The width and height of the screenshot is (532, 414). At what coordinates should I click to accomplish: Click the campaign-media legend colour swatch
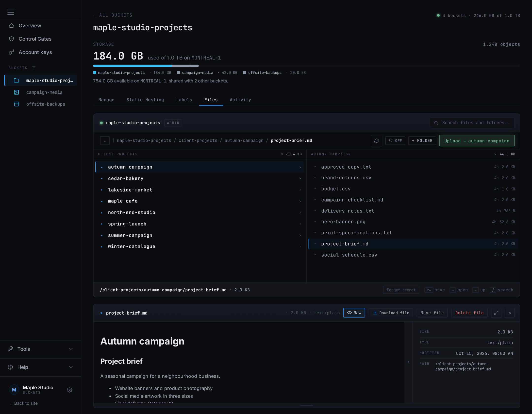[x=178, y=72]
